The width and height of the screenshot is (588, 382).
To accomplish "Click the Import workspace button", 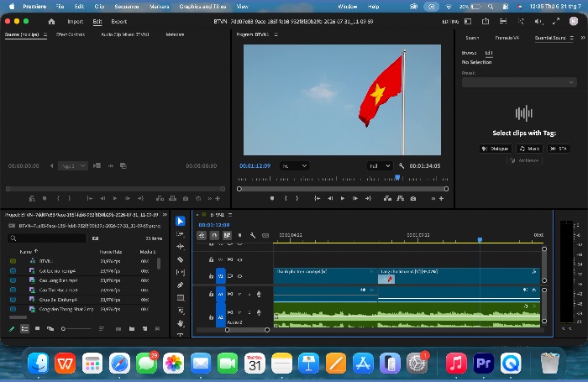I will coord(75,21).
